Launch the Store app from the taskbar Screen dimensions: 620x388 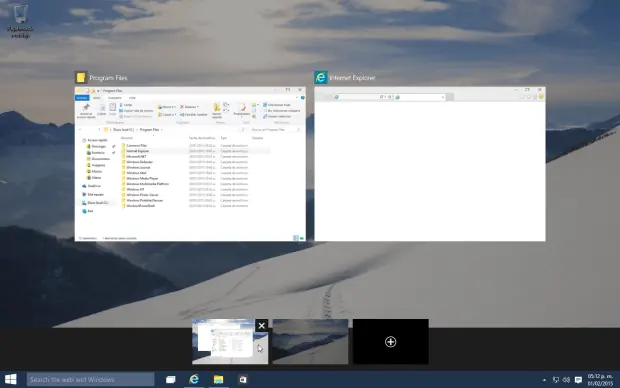pos(243,379)
